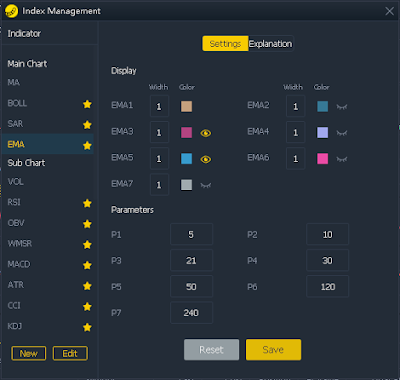Image resolution: width=400 pixels, height=380 pixels.
Task: Select the EMA indicator
Action: point(48,145)
